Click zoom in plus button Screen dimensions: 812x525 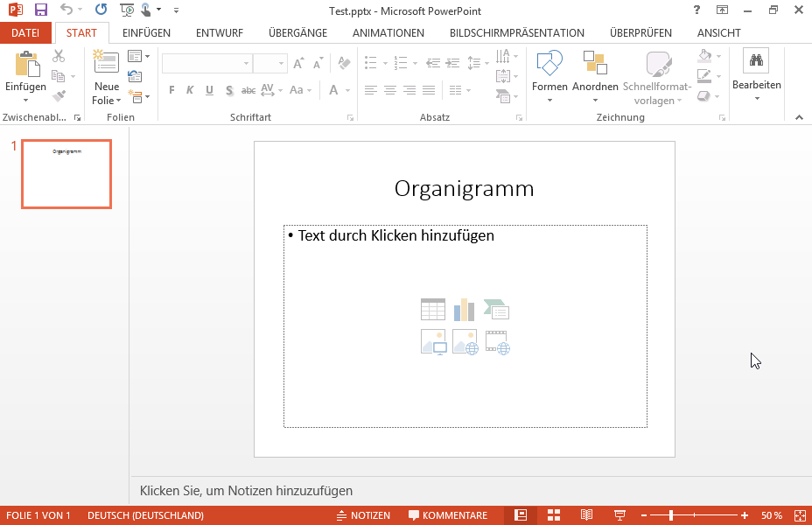point(744,515)
